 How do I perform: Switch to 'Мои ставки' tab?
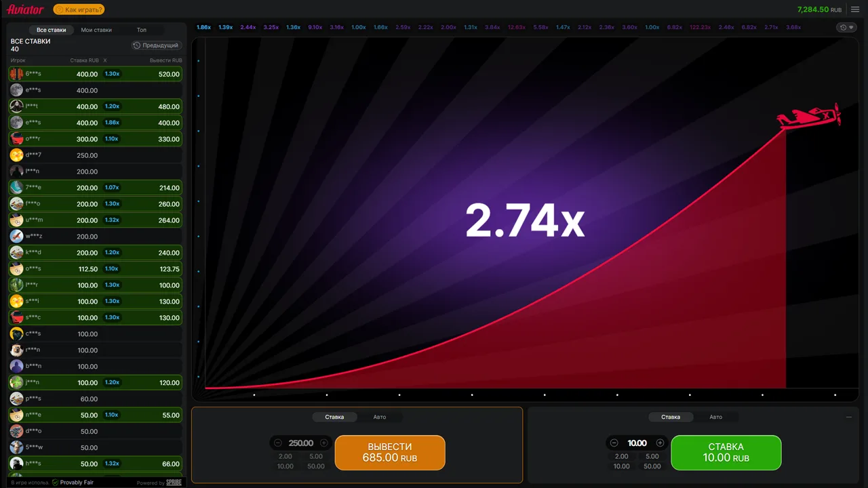click(x=96, y=30)
